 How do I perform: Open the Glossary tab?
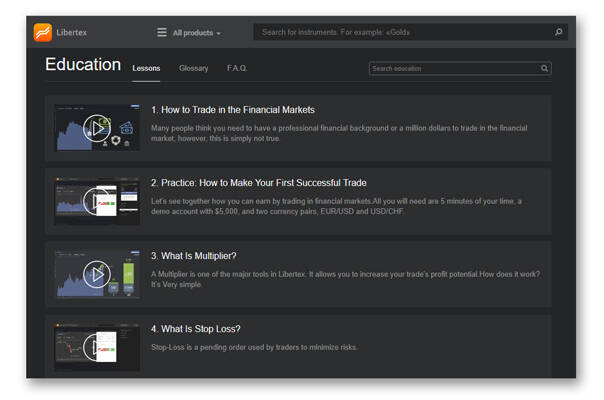click(193, 68)
